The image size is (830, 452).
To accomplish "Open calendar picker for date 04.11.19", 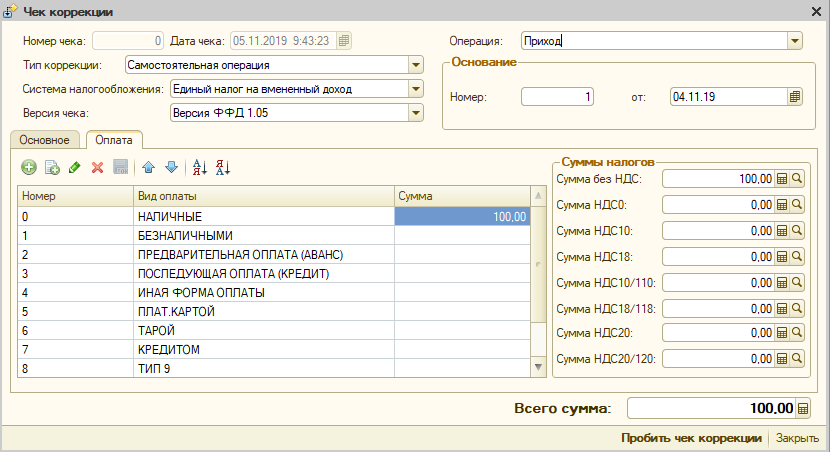I will tap(795, 97).
